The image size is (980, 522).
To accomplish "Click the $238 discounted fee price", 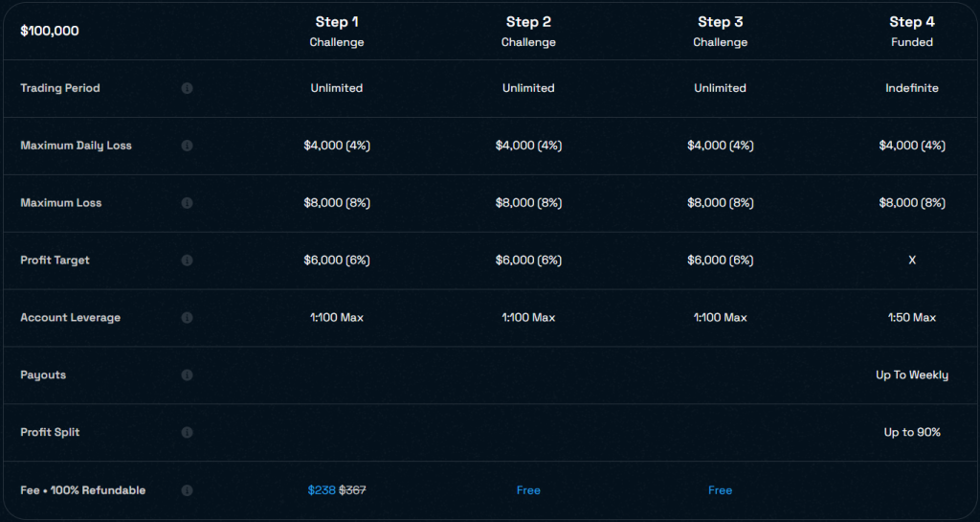I will click(x=322, y=490).
